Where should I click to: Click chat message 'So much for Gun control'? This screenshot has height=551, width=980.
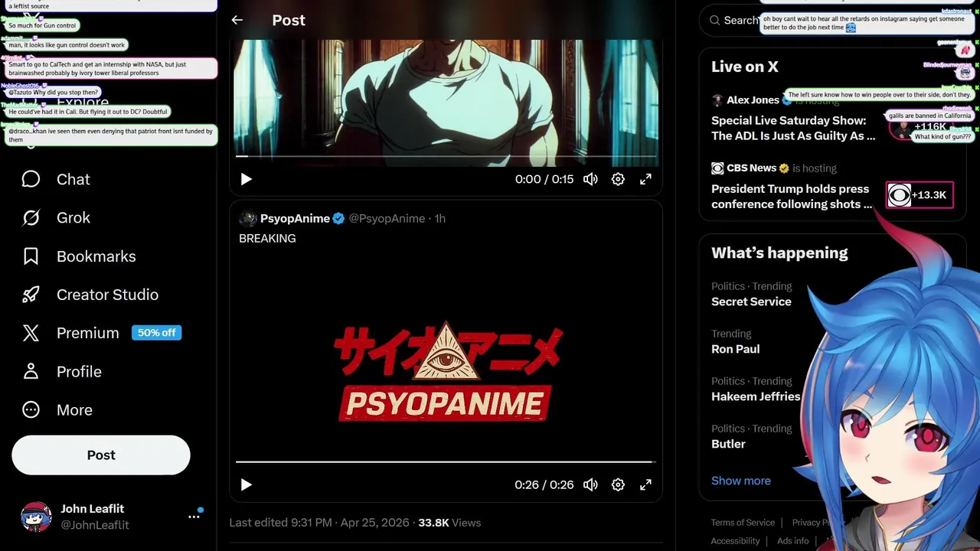42,25
